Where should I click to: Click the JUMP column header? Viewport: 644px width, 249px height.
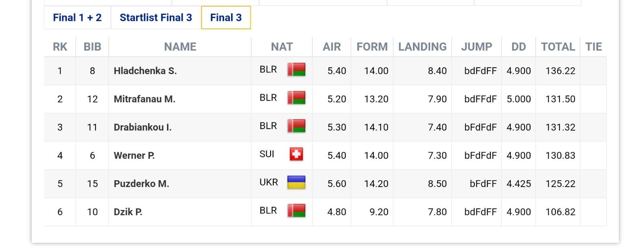[477, 47]
